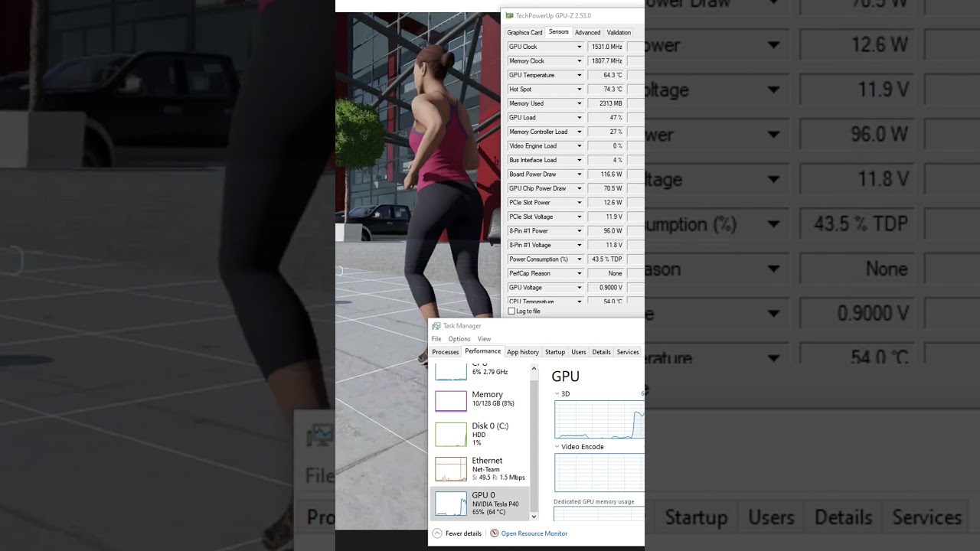Image resolution: width=980 pixels, height=551 pixels.
Task: Expand the Memory Clock sensor dropdown
Action: [580, 61]
